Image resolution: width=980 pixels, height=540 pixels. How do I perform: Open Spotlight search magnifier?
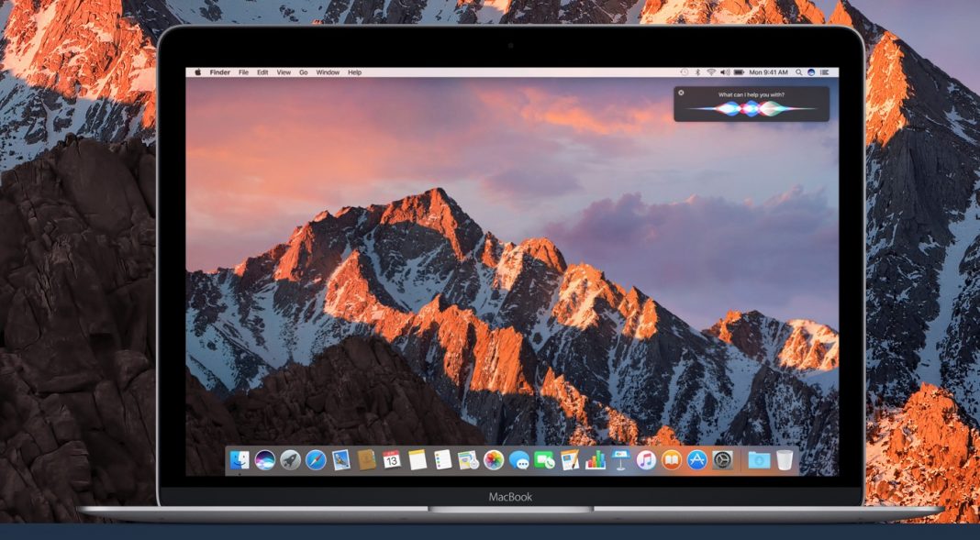pos(798,72)
